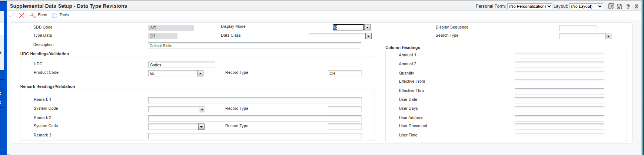
Task: Click the Remark 1 input field
Action: [255, 100]
